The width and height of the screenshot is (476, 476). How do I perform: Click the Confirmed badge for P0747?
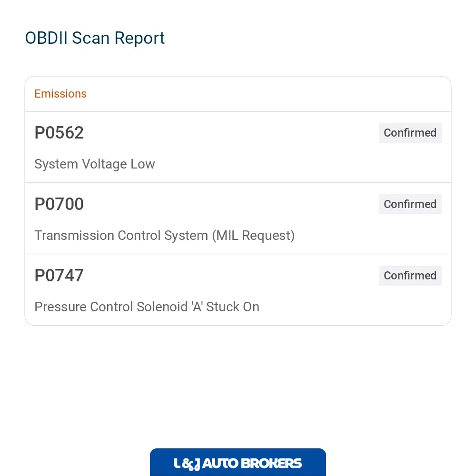pos(410,276)
